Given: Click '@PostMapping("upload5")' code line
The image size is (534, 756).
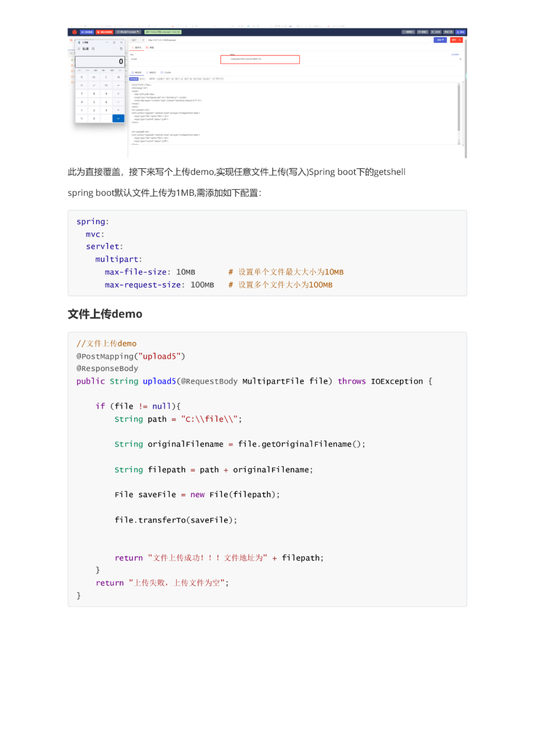Looking at the screenshot, I should pos(131,356).
